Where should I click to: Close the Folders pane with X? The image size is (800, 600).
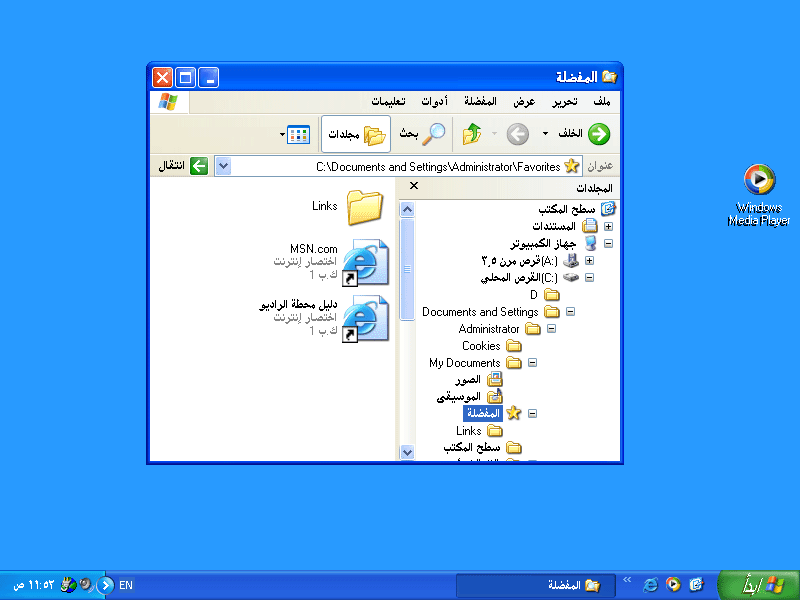point(414,186)
